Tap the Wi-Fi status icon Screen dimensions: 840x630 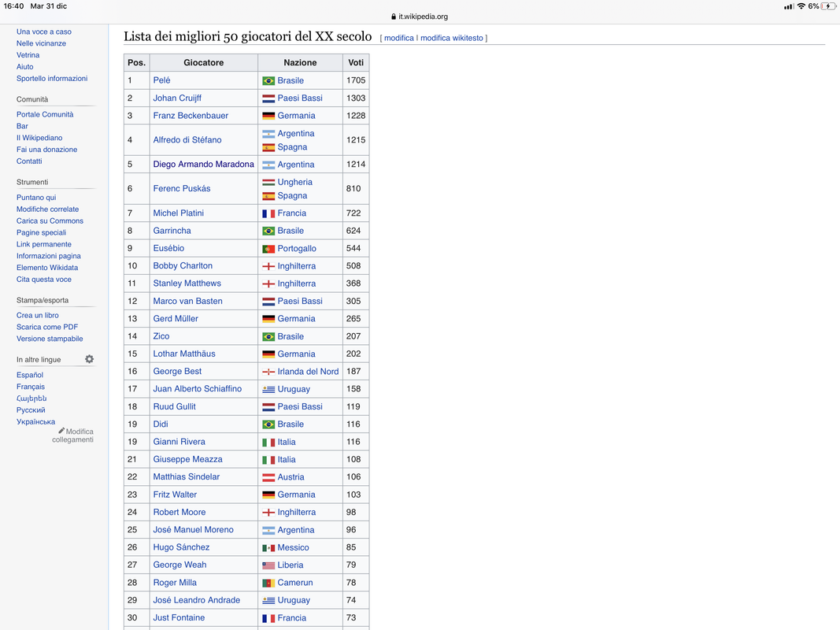pyautogui.click(x=801, y=6)
